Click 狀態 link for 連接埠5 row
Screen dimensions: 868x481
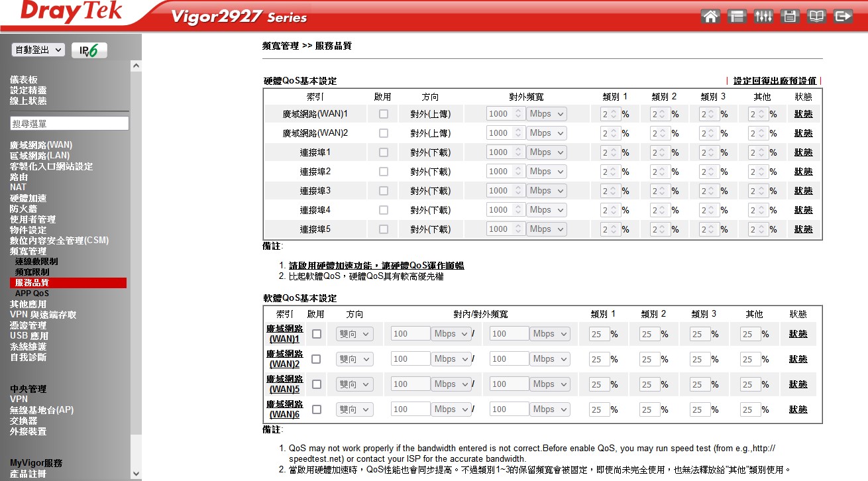803,229
